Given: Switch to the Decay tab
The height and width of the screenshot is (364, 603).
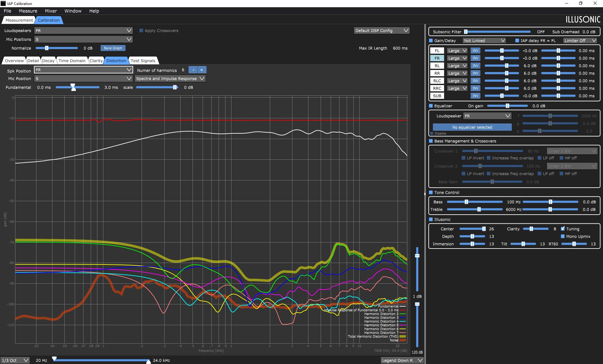Looking at the screenshot, I should click(48, 61).
